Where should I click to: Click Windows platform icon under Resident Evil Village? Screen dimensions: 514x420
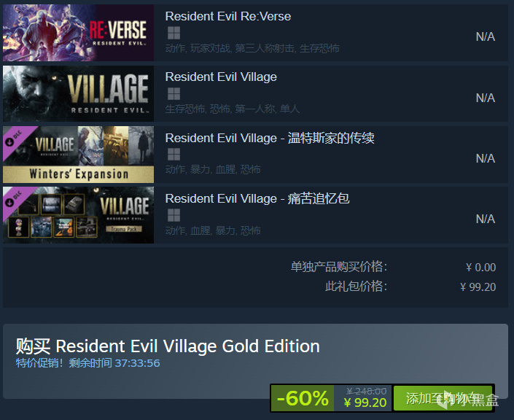174,94
